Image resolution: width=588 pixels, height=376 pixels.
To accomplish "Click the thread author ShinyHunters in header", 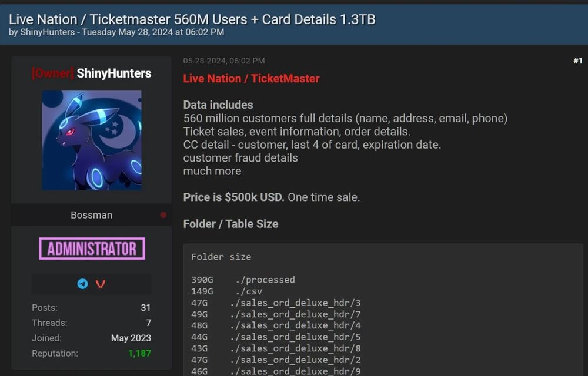I will tap(47, 32).
